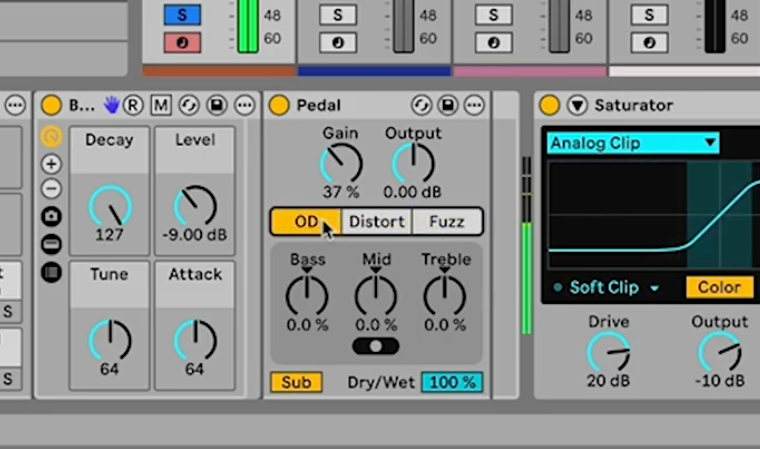Click the Saturator Drive knob
This screenshot has height=449, width=760.
pos(608,352)
